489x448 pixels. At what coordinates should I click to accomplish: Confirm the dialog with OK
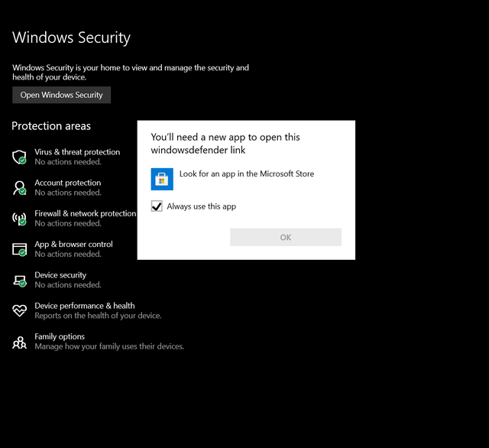286,237
